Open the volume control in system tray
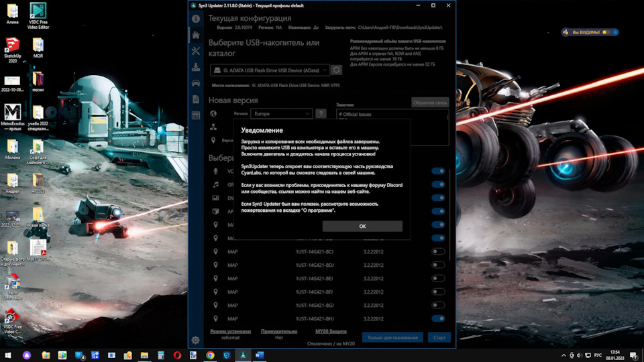This screenshot has height=362, width=644. (x=579, y=355)
